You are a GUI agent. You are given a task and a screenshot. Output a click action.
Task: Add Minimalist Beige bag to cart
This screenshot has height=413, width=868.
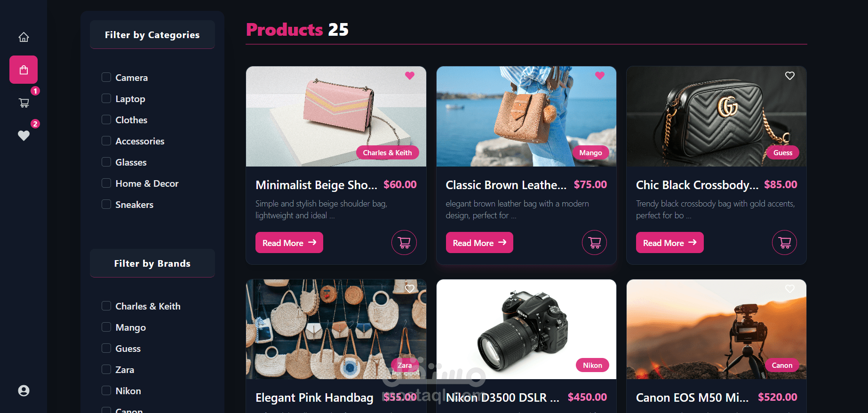(x=404, y=242)
